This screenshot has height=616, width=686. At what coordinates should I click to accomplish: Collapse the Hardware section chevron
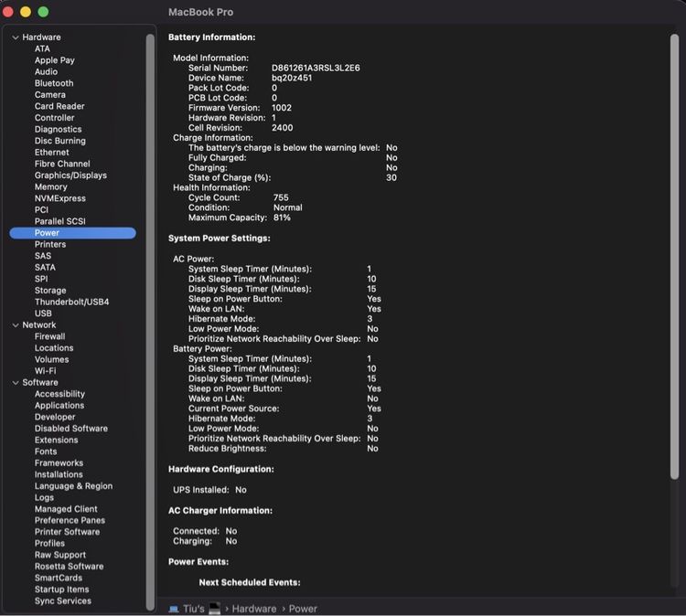(x=16, y=37)
